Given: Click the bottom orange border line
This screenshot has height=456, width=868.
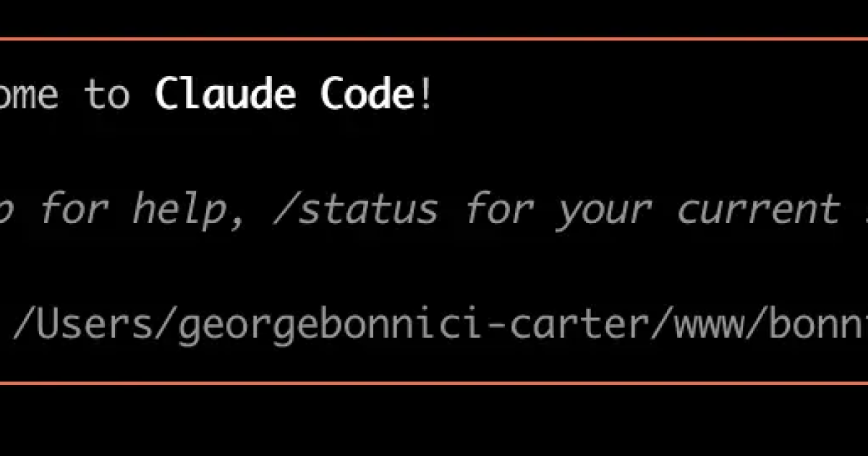Looking at the screenshot, I should [x=434, y=384].
